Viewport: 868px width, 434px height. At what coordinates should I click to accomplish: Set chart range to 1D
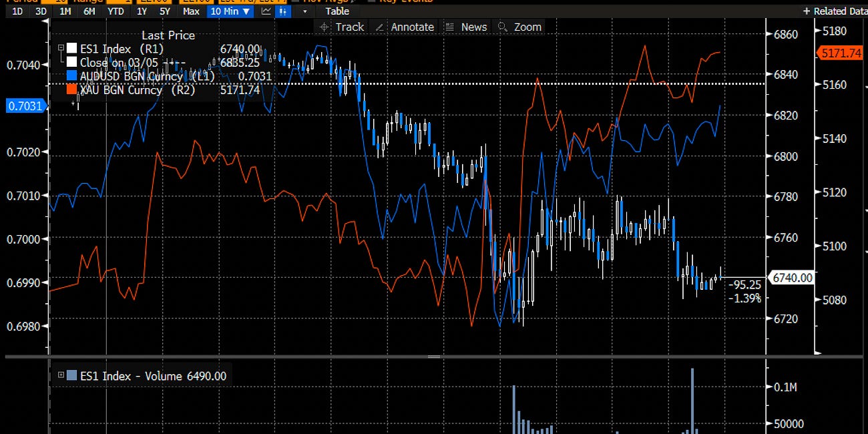click(x=17, y=11)
